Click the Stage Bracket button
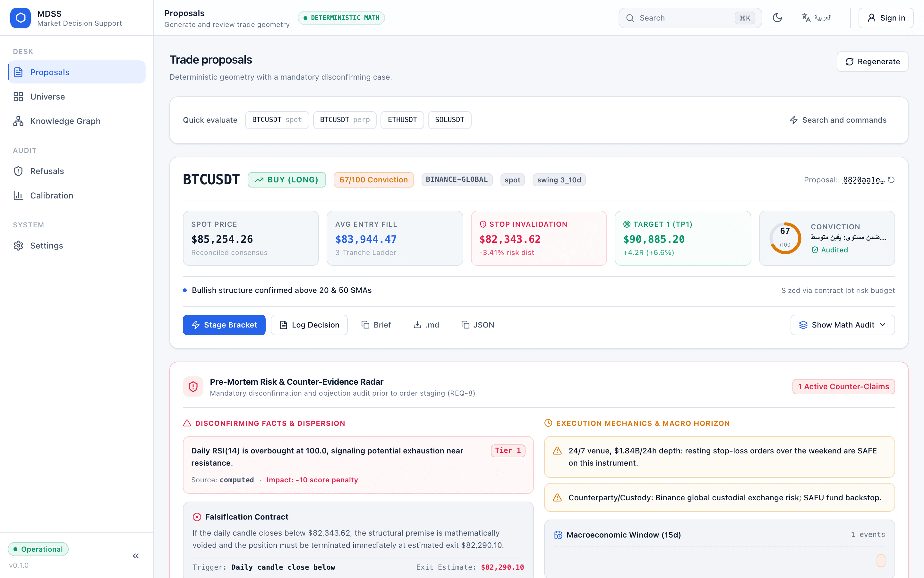Viewport: 924px width, 578px height. pos(224,325)
